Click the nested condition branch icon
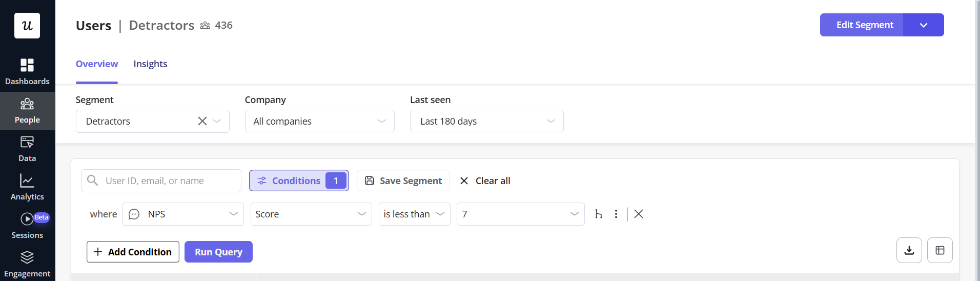Image resolution: width=980 pixels, height=281 pixels. 598,214
